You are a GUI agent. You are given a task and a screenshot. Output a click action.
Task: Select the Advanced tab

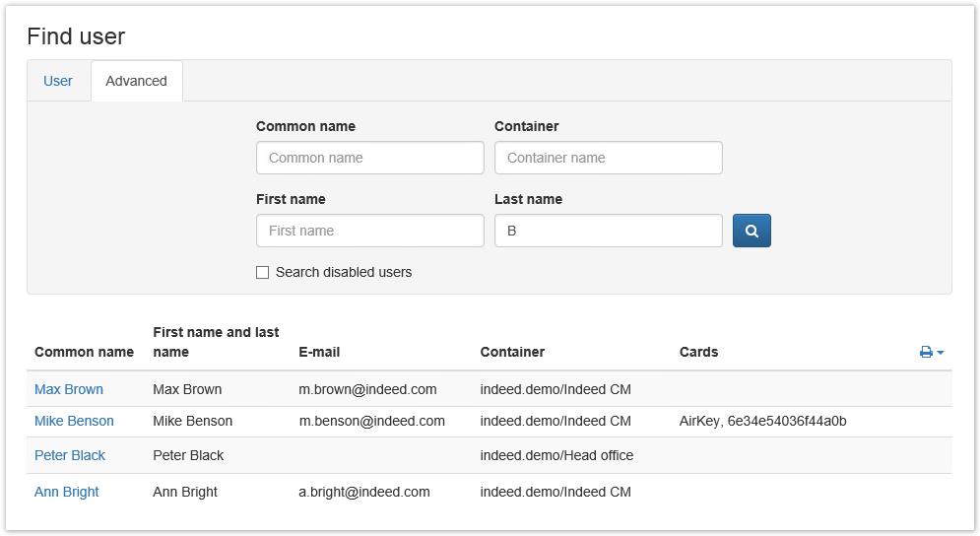coord(136,81)
